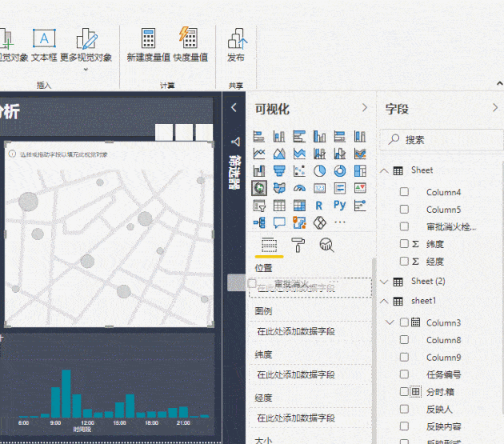Check the 纬度 field checkbox under Sheet
Image resolution: width=504 pixels, height=444 pixels.
pyautogui.click(x=404, y=244)
